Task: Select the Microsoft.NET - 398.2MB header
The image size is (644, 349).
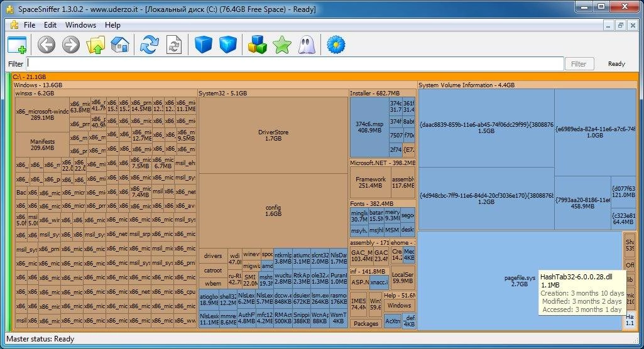Action: tap(383, 163)
